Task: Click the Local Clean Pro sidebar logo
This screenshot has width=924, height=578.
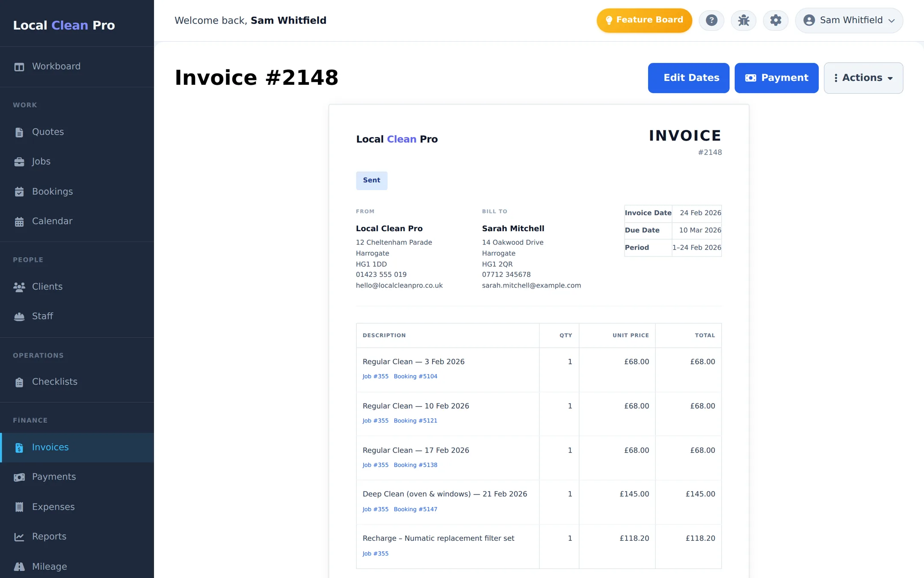Action: (x=64, y=25)
